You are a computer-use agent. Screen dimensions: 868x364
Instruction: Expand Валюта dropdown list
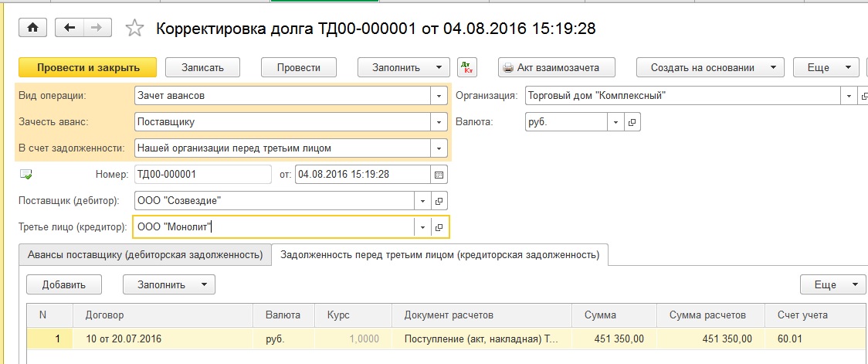click(616, 122)
